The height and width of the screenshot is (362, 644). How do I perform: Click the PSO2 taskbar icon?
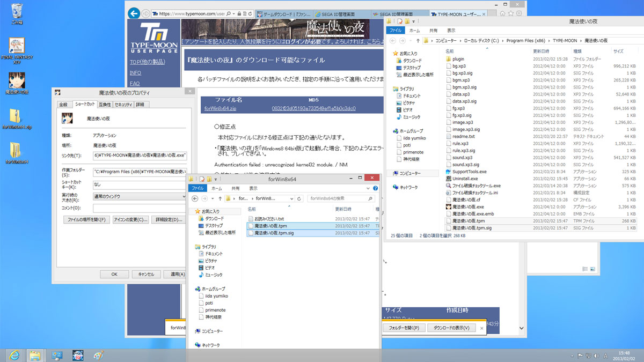pos(77,355)
